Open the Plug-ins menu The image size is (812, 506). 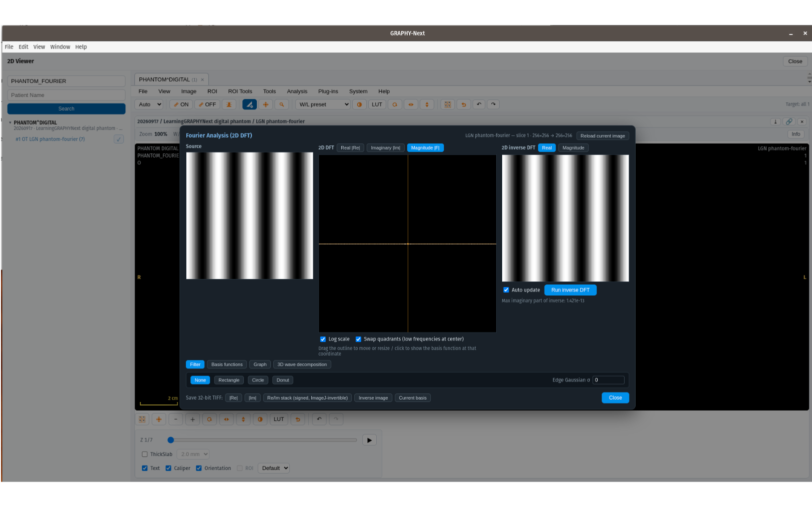click(328, 91)
